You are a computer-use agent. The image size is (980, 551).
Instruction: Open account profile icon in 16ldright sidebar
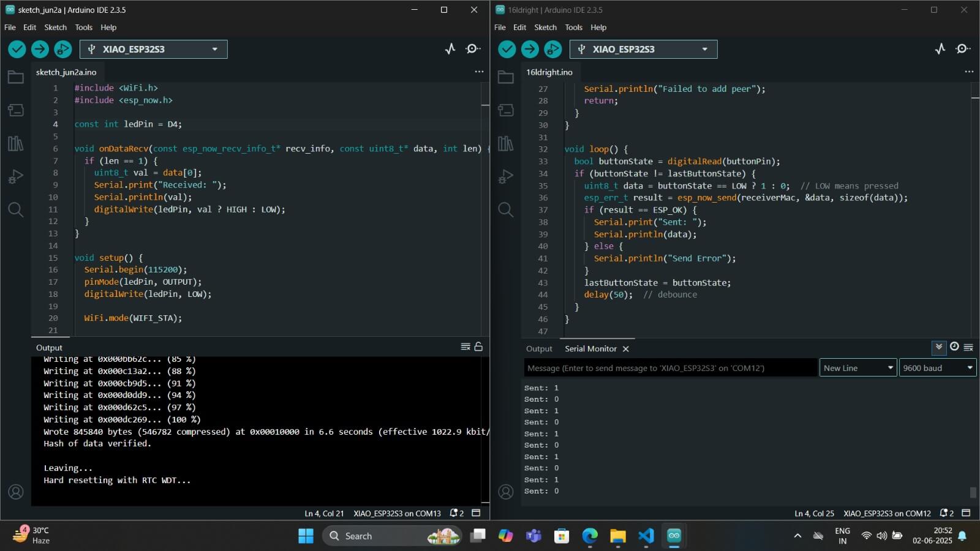pos(506,492)
